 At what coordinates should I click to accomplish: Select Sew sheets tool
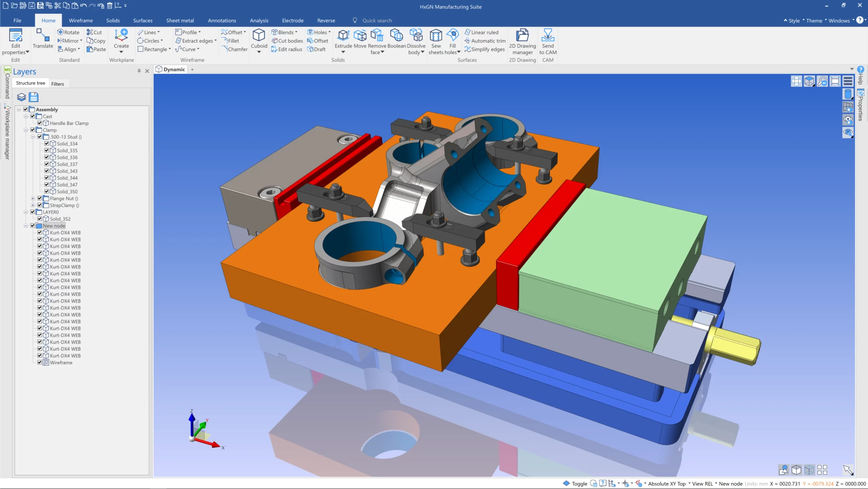point(436,41)
